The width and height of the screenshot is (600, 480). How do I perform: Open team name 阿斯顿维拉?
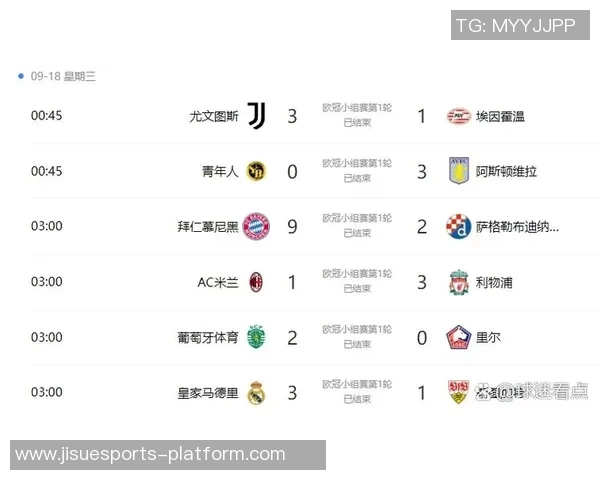pyautogui.click(x=506, y=171)
